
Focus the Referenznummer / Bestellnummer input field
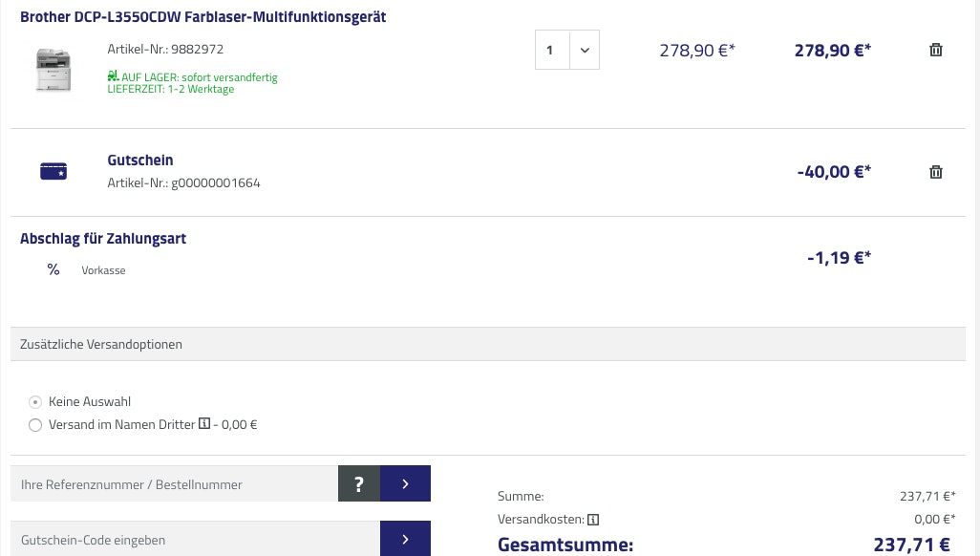click(x=174, y=484)
